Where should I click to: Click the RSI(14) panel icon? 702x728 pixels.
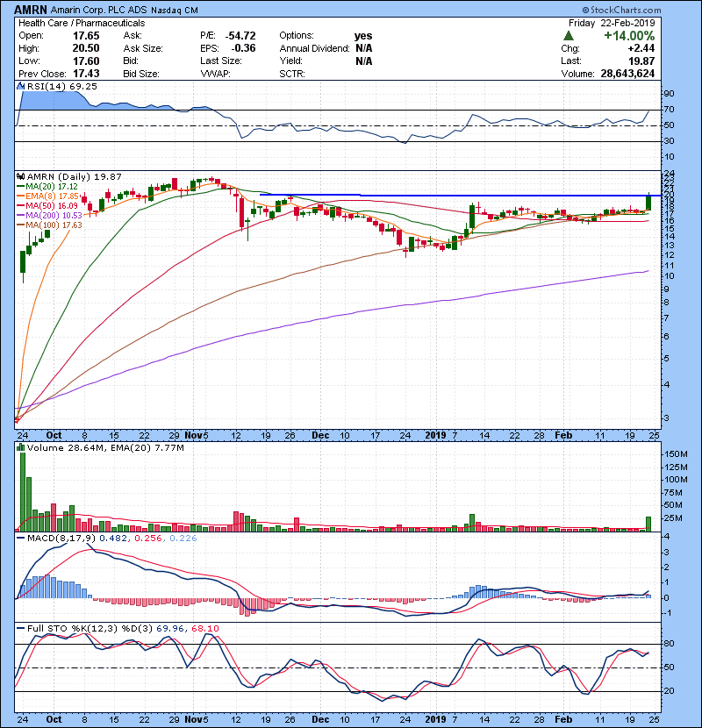(x=20, y=86)
